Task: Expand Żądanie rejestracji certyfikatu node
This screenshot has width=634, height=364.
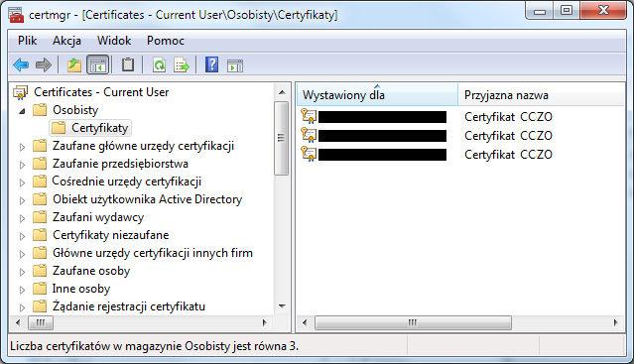Action: point(22,307)
